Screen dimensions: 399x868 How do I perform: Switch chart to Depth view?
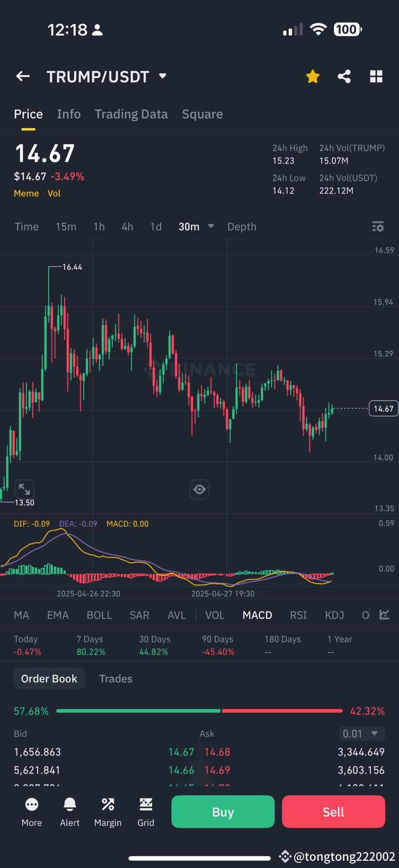pos(242,227)
